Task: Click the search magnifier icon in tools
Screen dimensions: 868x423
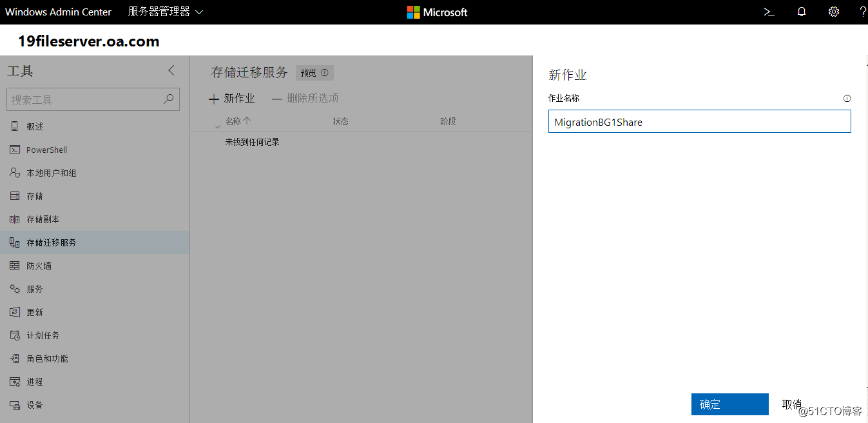Action: (x=168, y=99)
